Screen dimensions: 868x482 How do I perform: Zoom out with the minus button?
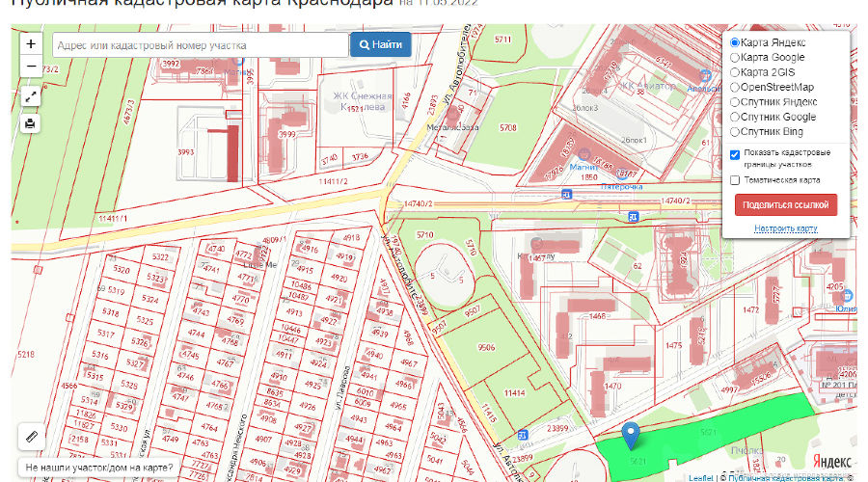click(x=31, y=66)
